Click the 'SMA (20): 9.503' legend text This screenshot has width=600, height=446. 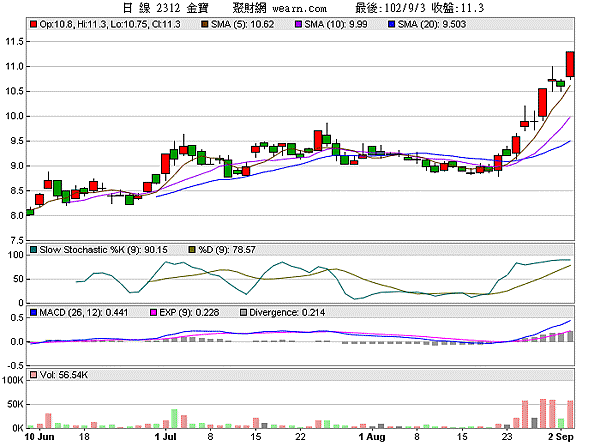432,24
